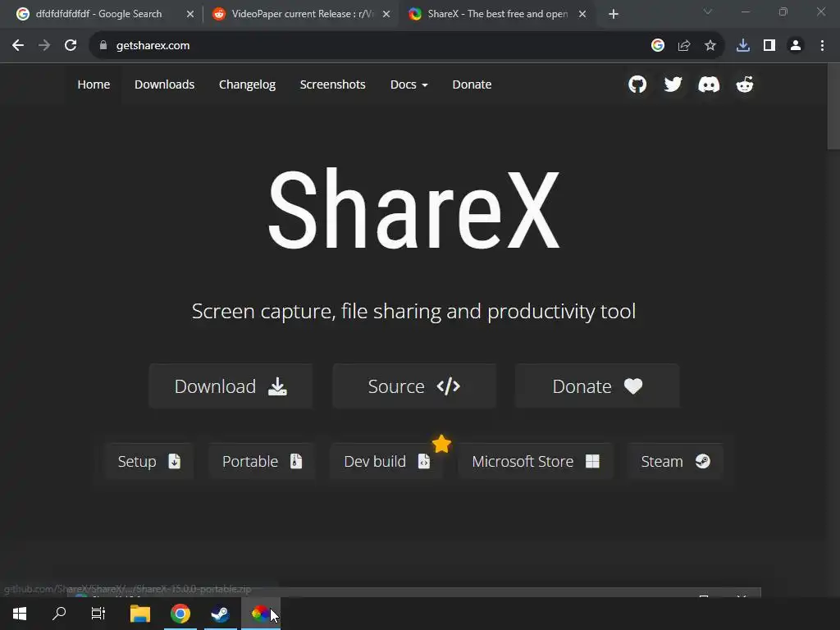This screenshot has width=840, height=630.
Task: Click the Source code button
Action: click(x=414, y=386)
